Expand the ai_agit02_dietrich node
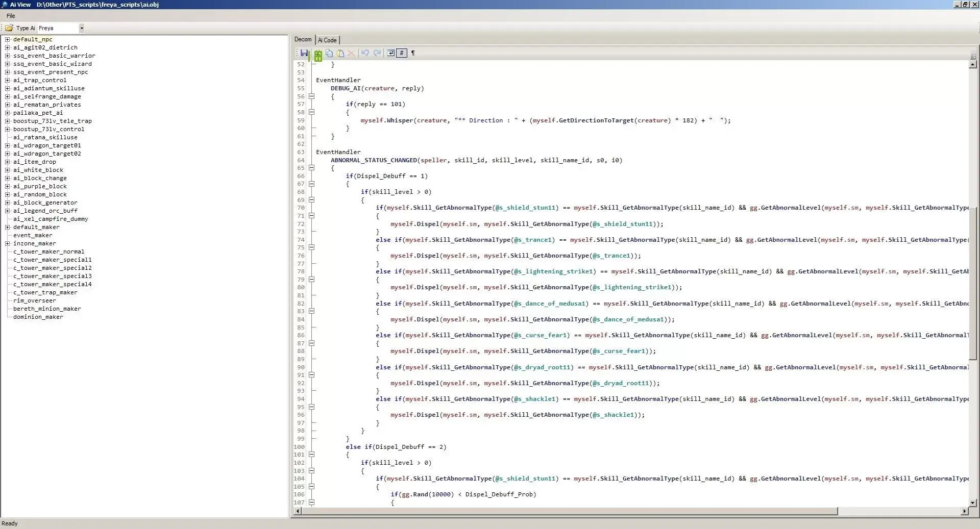The width and height of the screenshot is (980, 529). pyautogui.click(x=8, y=47)
